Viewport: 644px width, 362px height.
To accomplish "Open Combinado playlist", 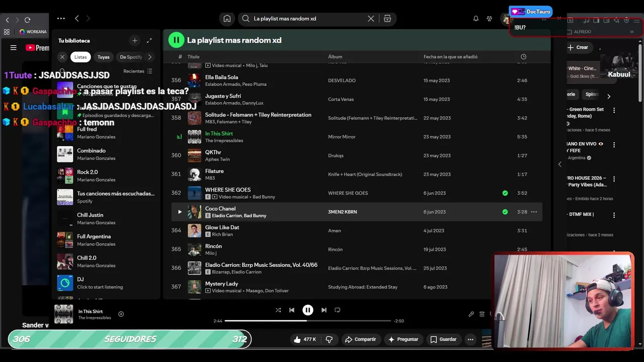I will pyautogui.click(x=106, y=154).
